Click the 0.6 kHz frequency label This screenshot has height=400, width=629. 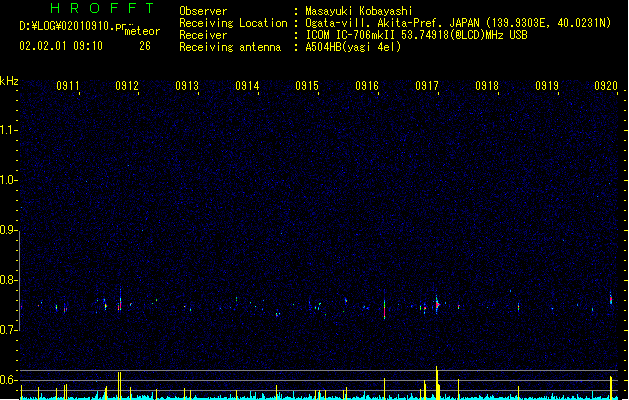pos(8,380)
